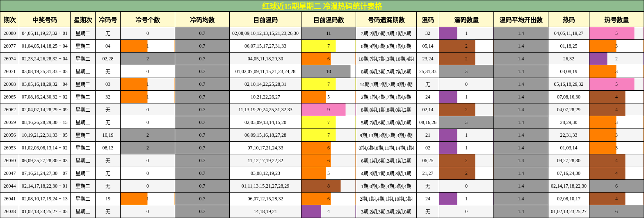Click cold code cell 02,28
The height and width of the screenshot is (218, 644).
click(108, 59)
